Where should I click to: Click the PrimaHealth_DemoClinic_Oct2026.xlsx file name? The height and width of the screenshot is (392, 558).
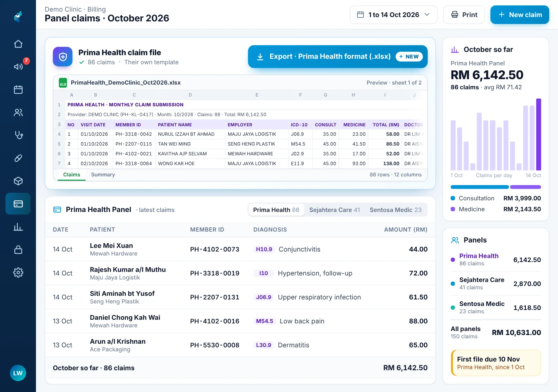[x=126, y=83]
